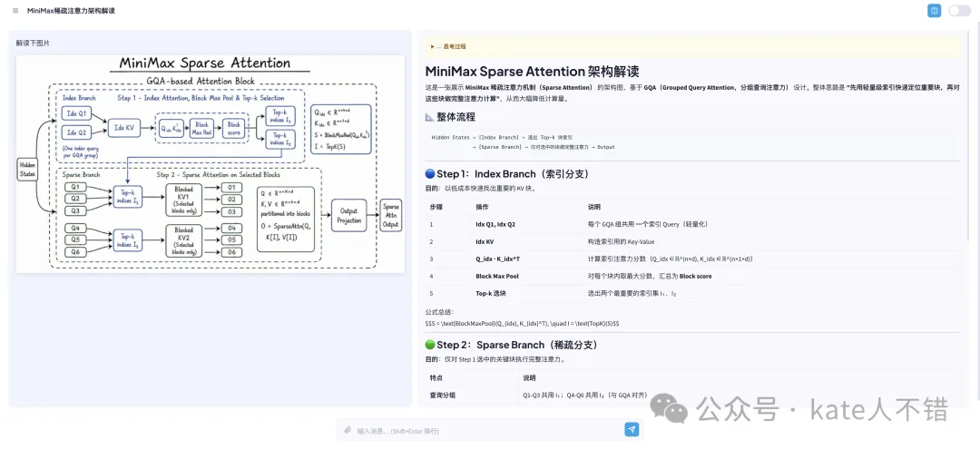
Task: Click the blue split-panel layout icon
Action: pos(934,11)
